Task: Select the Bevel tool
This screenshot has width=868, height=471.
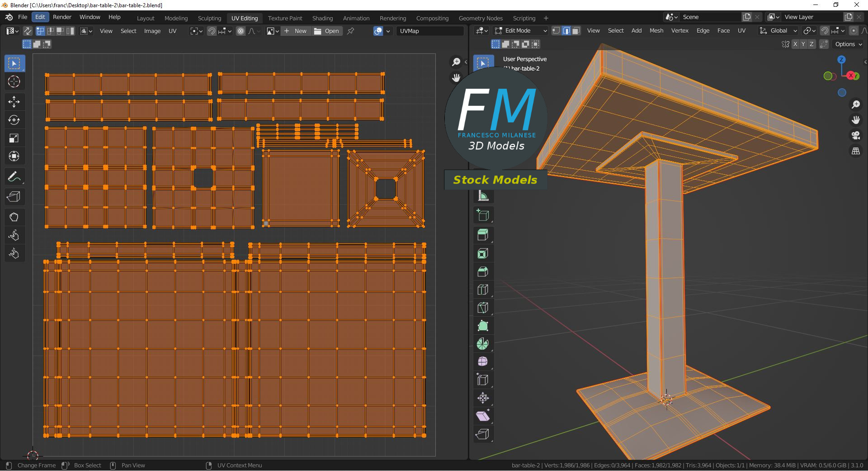Action: pos(483,271)
